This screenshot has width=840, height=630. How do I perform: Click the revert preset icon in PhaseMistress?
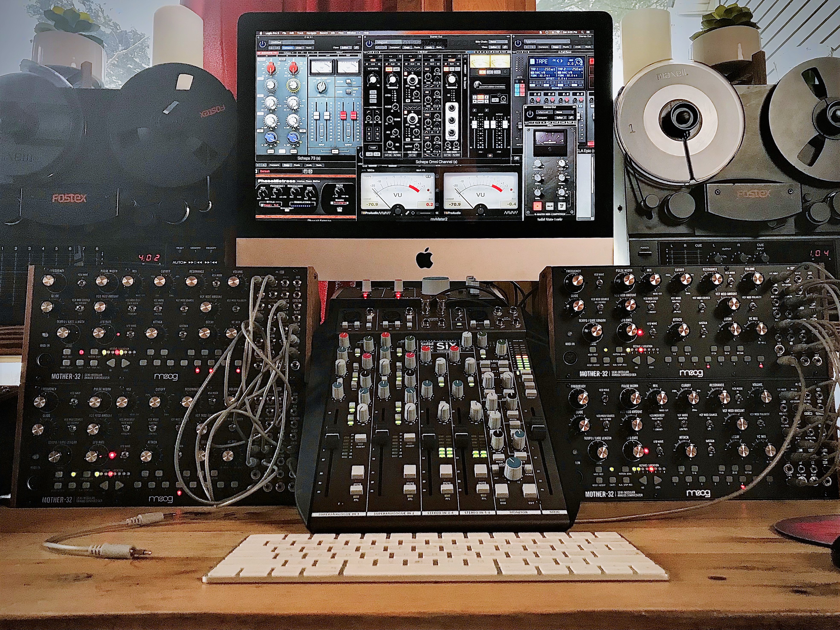pyautogui.click(x=311, y=171)
